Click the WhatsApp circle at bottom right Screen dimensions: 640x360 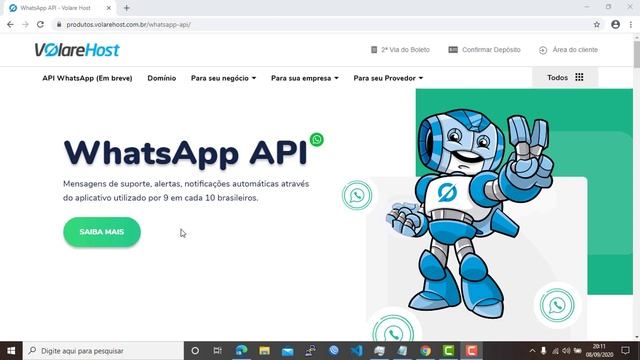pyautogui.click(x=557, y=305)
